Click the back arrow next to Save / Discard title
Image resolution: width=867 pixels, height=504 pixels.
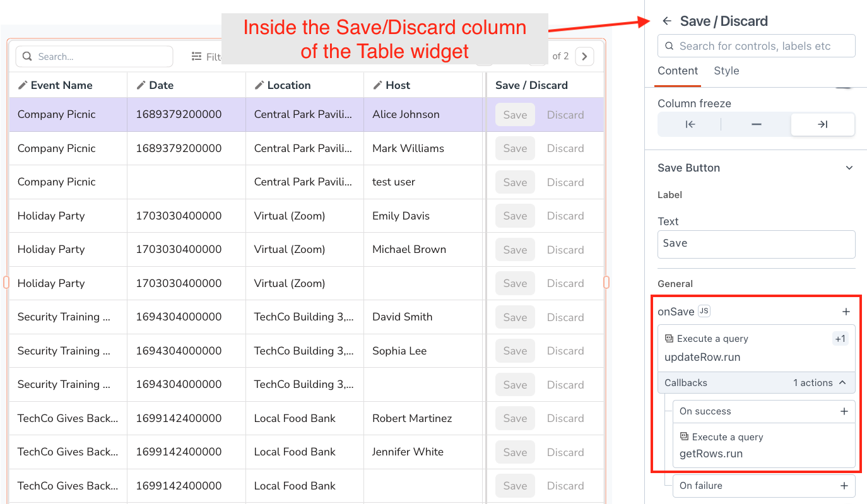[x=667, y=21]
